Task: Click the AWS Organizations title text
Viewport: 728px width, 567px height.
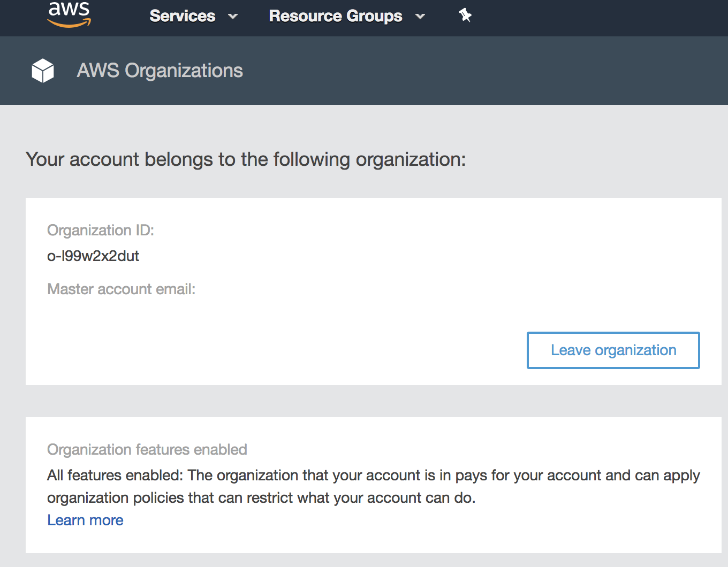Action: [160, 71]
